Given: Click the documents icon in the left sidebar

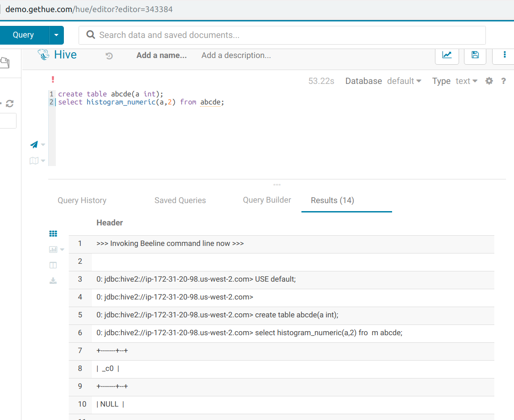Looking at the screenshot, I should coord(5,62).
